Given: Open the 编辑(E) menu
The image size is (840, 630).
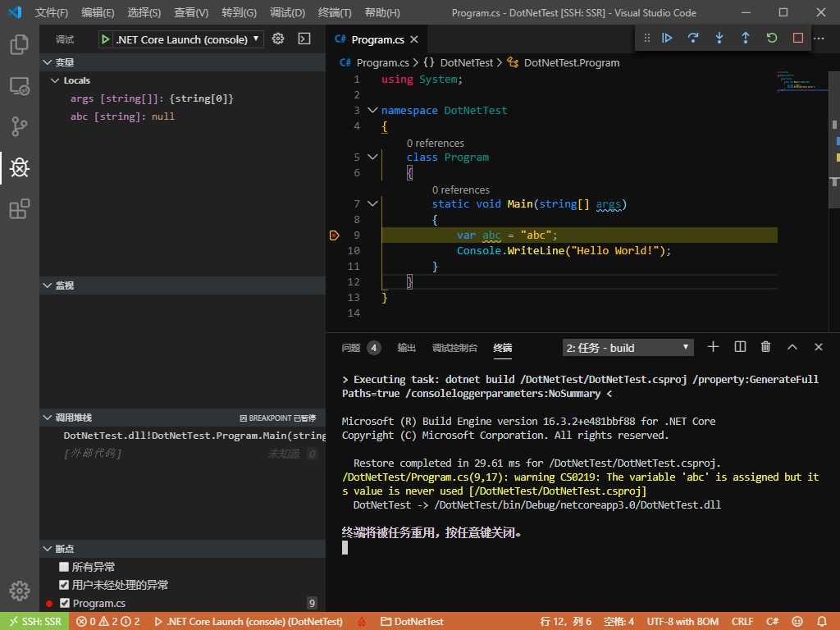Looking at the screenshot, I should (x=98, y=13).
